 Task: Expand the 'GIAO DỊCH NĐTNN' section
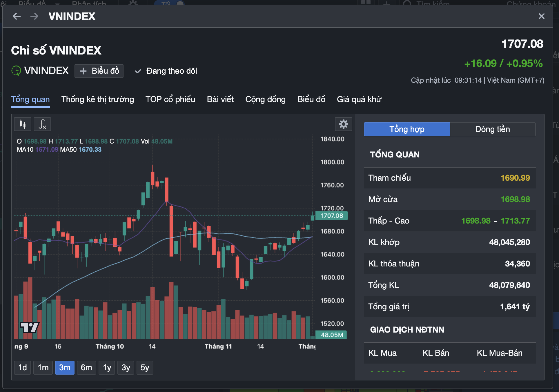(x=407, y=330)
